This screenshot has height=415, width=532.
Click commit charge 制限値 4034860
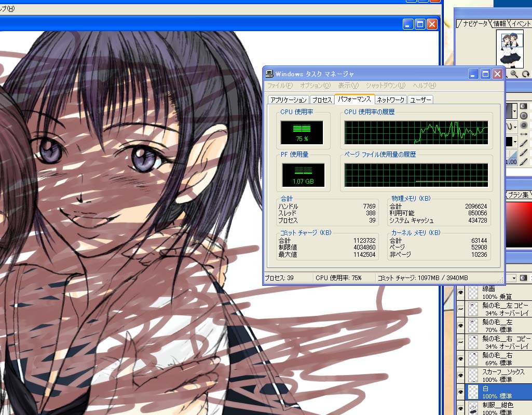364,247
